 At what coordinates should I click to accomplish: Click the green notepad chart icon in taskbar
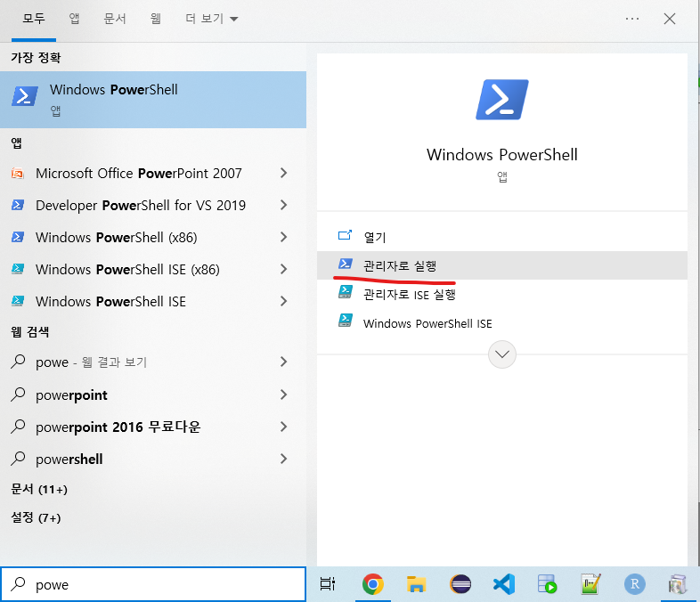(x=590, y=584)
